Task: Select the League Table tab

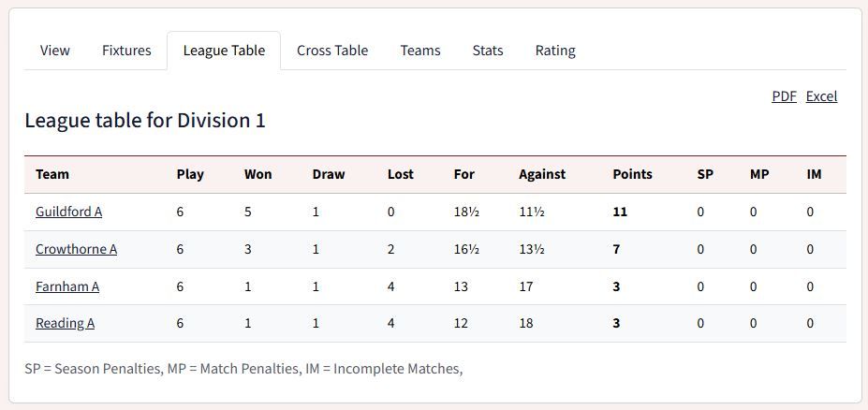Action: pos(224,51)
